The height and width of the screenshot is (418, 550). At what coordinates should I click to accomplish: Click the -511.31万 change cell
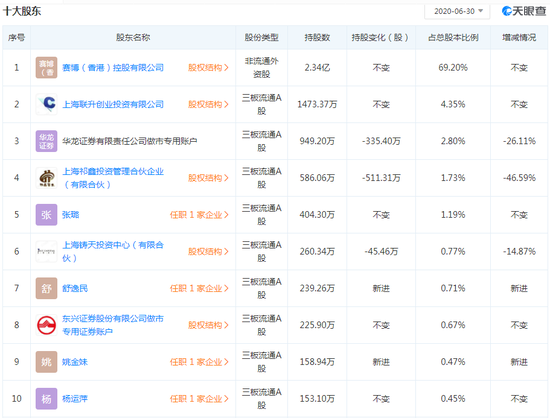coord(381,178)
